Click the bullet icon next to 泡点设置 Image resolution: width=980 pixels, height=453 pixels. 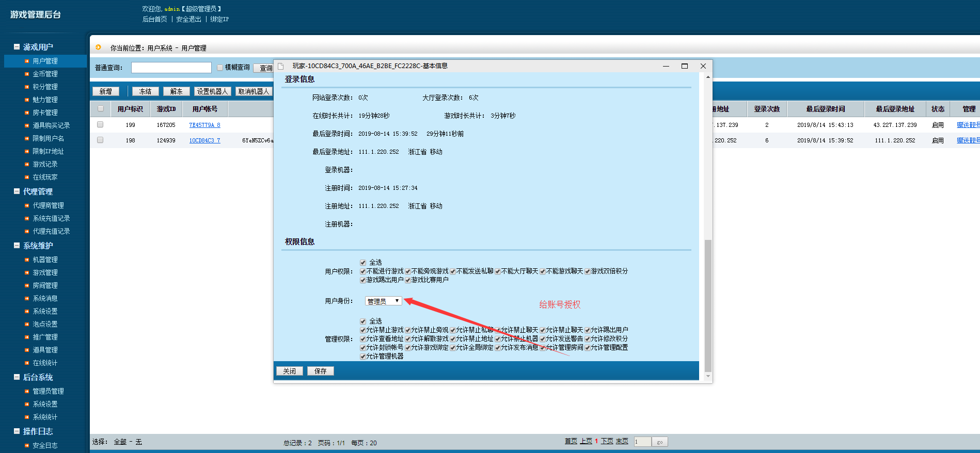coord(27,324)
